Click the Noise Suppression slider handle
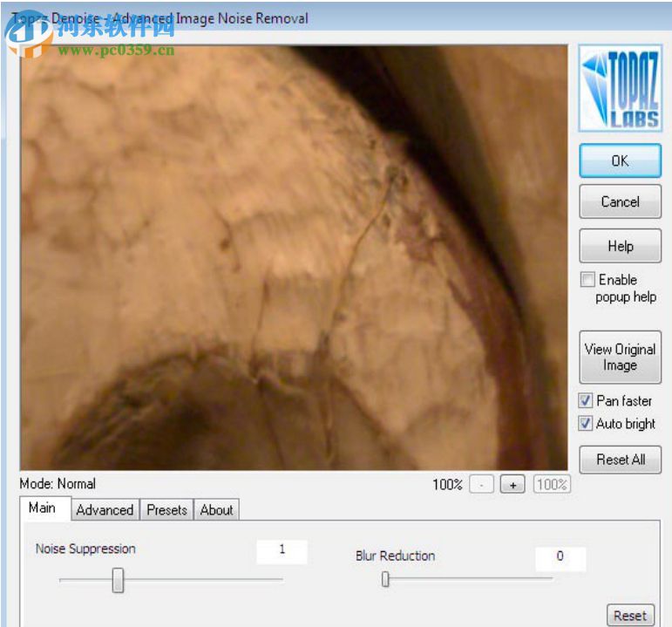 (118, 580)
